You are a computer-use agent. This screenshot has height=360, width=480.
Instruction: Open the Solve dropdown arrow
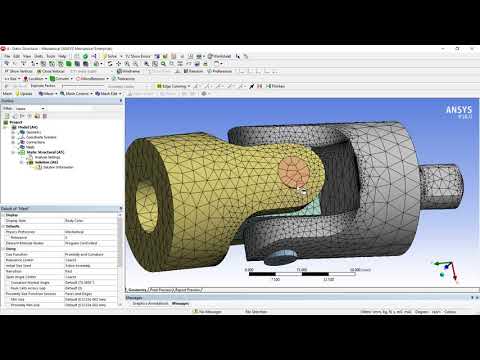[121, 56]
